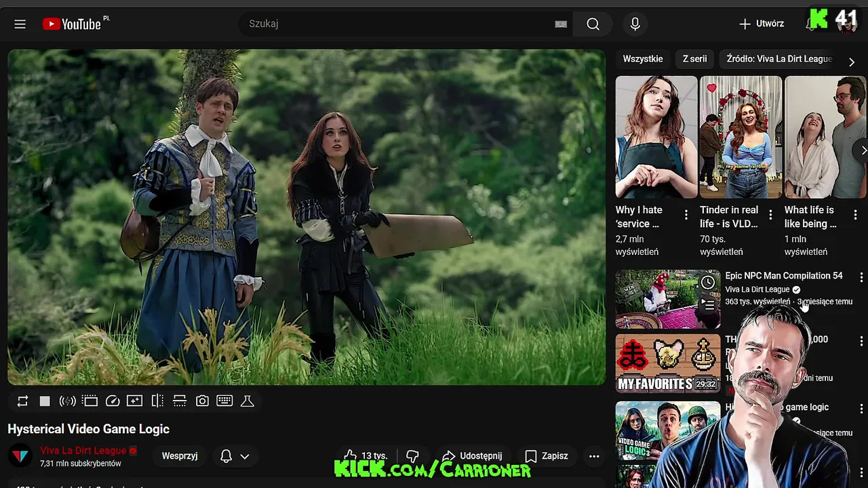Click the Zapisz save button
Viewport: 868px width, 488px height.
(547, 456)
